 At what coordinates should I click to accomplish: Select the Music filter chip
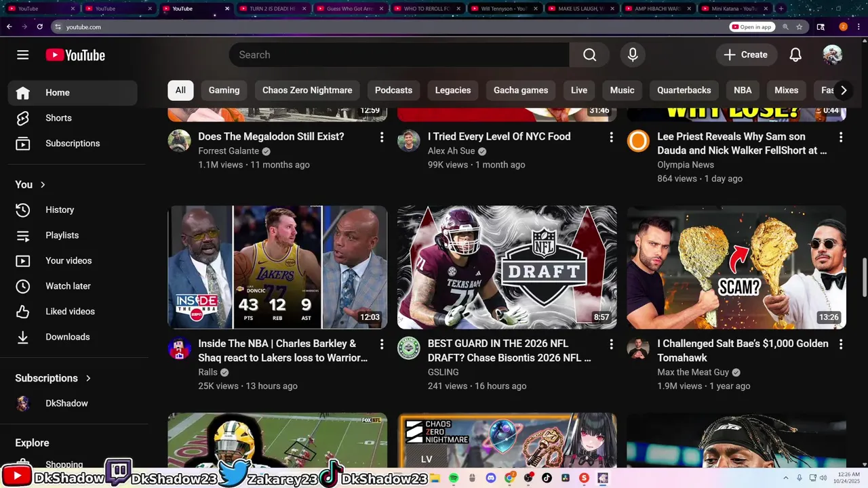pyautogui.click(x=622, y=90)
